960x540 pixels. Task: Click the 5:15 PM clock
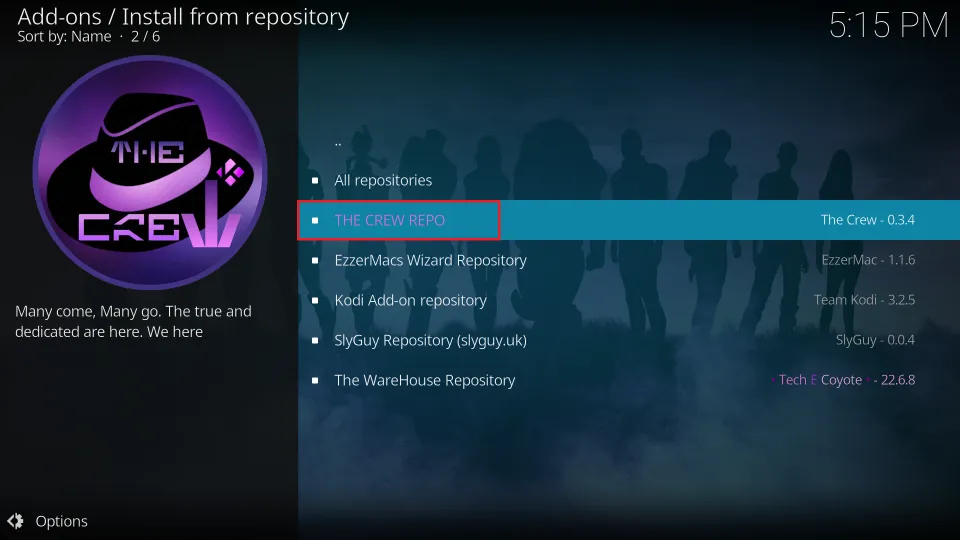[888, 25]
